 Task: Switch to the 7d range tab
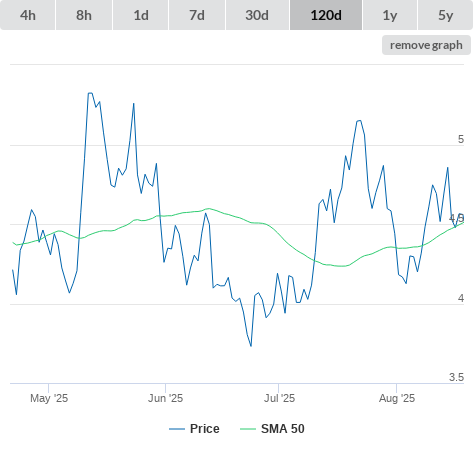coord(197,15)
